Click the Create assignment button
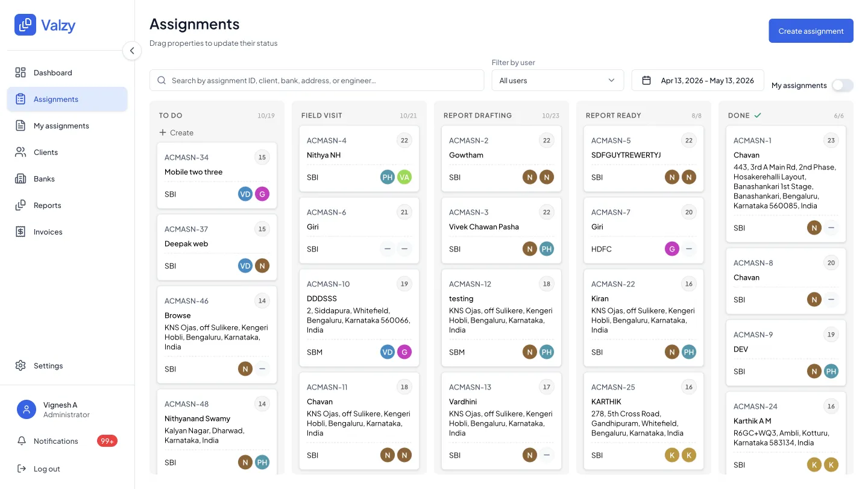 click(x=811, y=31)
